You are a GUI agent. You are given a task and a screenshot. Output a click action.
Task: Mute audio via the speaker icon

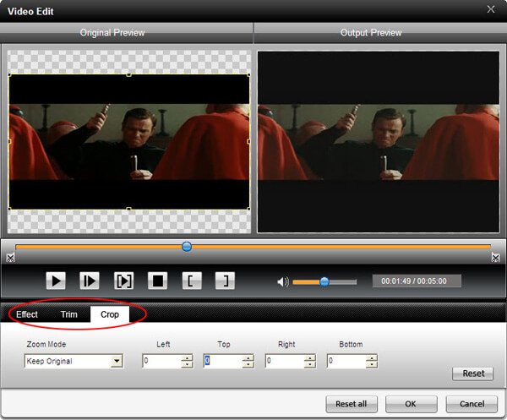282,281
